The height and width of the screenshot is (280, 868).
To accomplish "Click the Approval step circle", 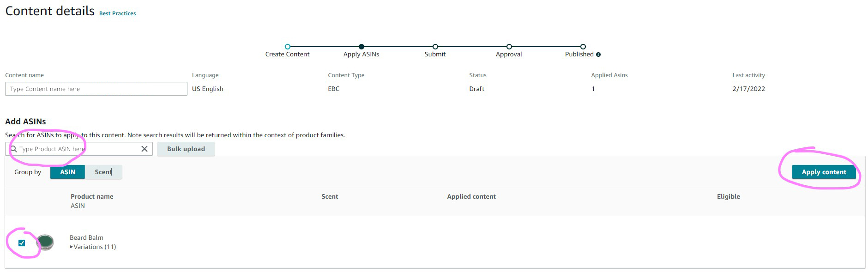I will [x=509, y=47].
